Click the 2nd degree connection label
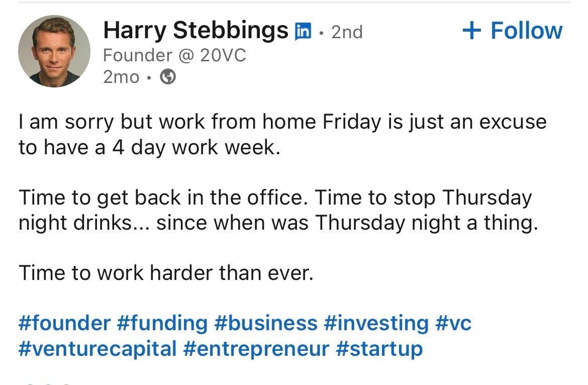 tap(347, 32)
